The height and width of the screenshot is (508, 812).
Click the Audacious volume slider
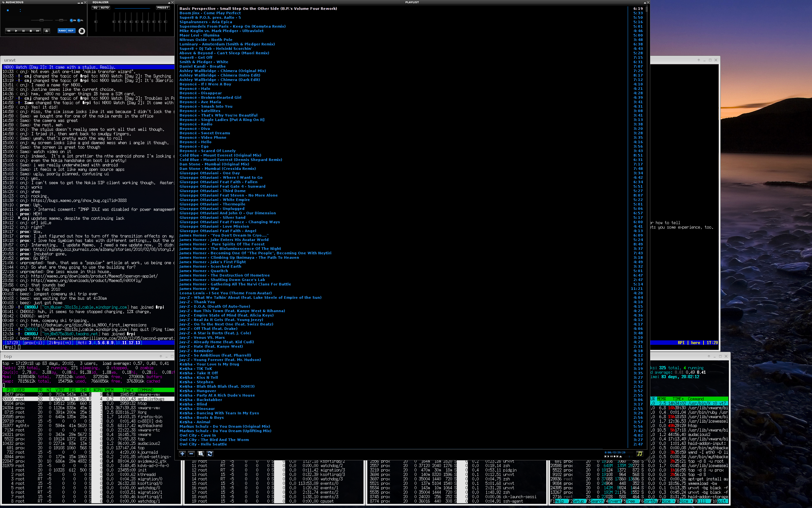[x=41, y=20]
